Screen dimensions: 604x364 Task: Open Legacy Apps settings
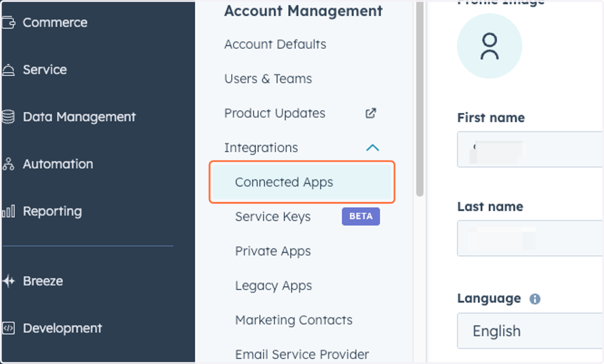click(273, 285)
